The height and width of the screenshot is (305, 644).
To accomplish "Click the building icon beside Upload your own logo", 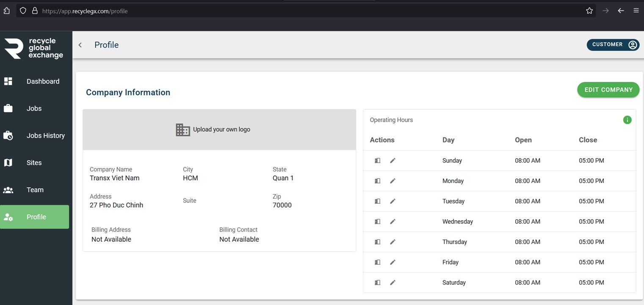I will pyautogui.click(x=183, y=130).
